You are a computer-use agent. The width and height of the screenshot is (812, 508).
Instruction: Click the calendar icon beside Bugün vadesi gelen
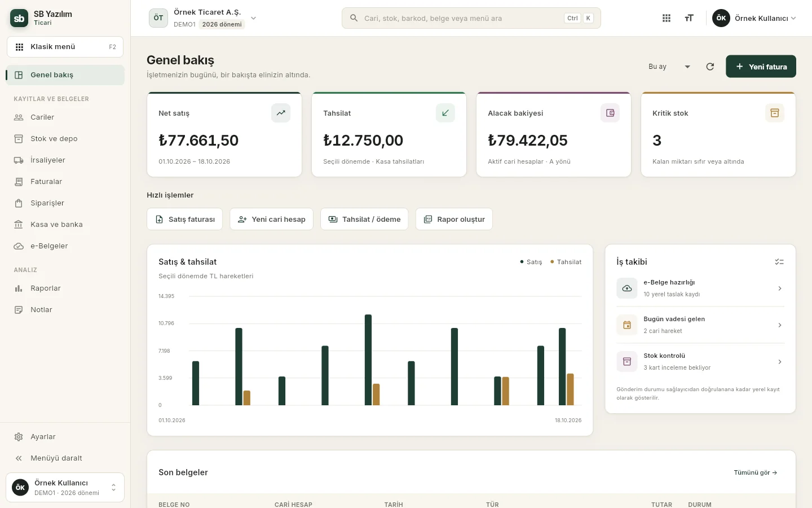click(x=627, y=325)
